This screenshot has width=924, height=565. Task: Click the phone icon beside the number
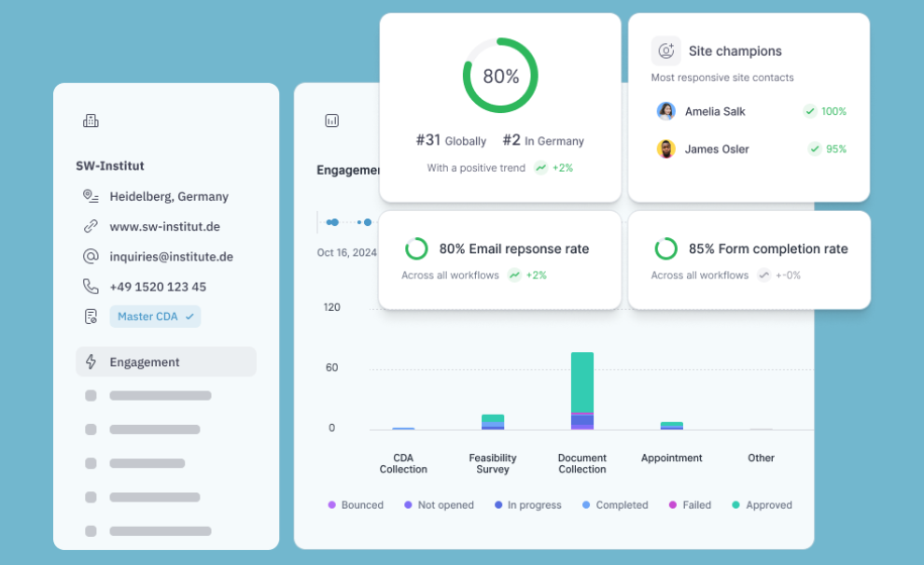click(x=91, y=287)
